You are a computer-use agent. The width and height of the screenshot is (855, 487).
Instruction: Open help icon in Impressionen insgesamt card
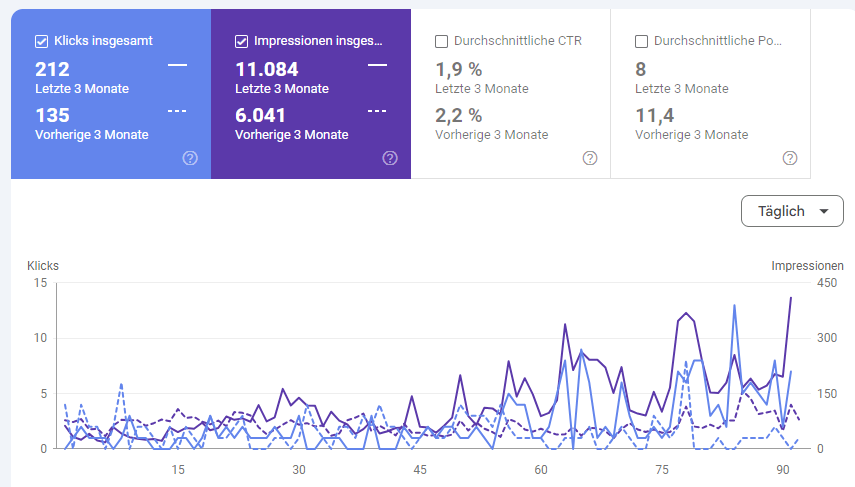(x=390, y=158)
